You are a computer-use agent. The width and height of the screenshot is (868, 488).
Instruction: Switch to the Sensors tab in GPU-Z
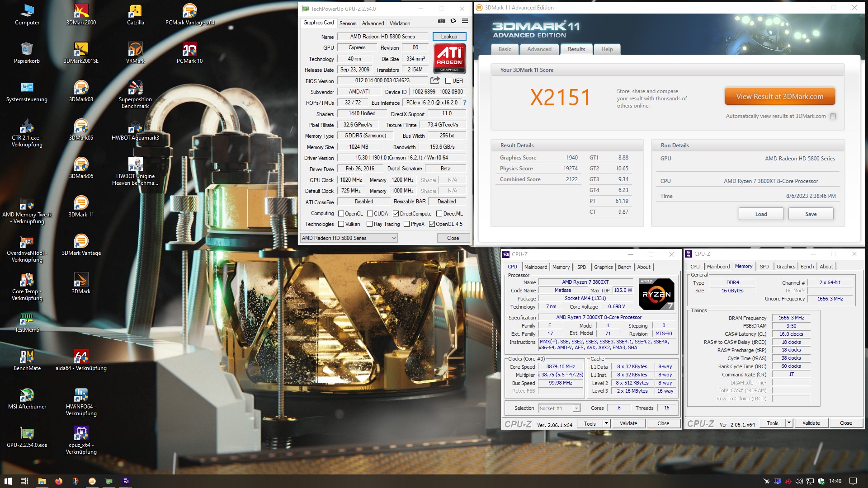348,23
